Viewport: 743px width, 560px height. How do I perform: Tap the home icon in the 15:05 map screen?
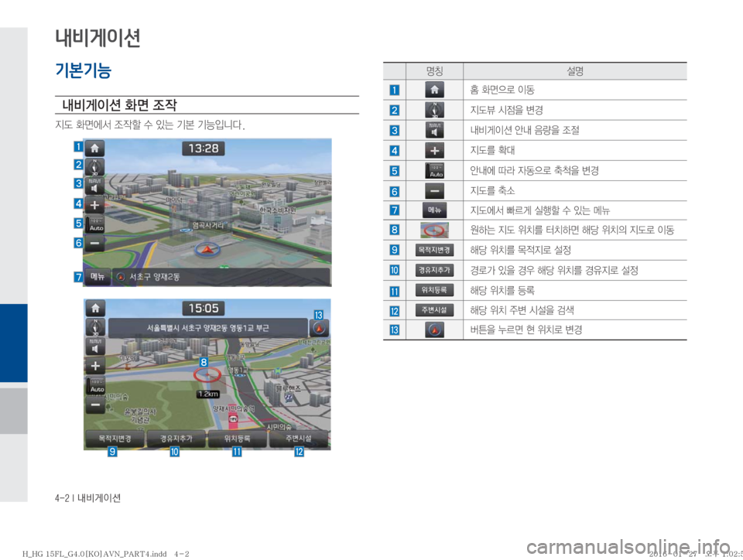tap(94, 307)
